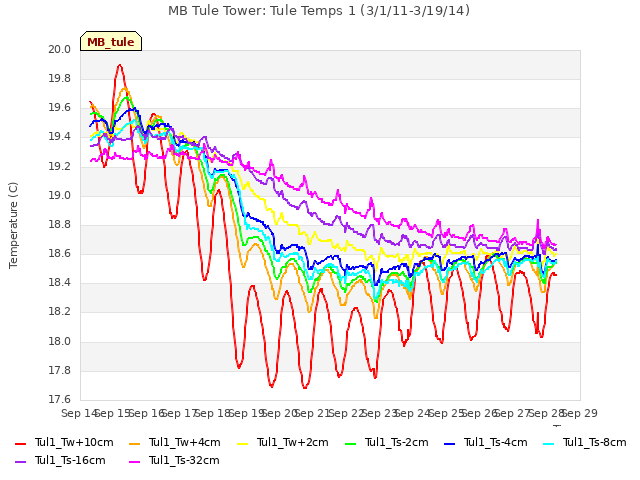The height and width of the screenshot is (480, 640).
Task: Click the 19.6 y-axis tick label
Action: 60,108
